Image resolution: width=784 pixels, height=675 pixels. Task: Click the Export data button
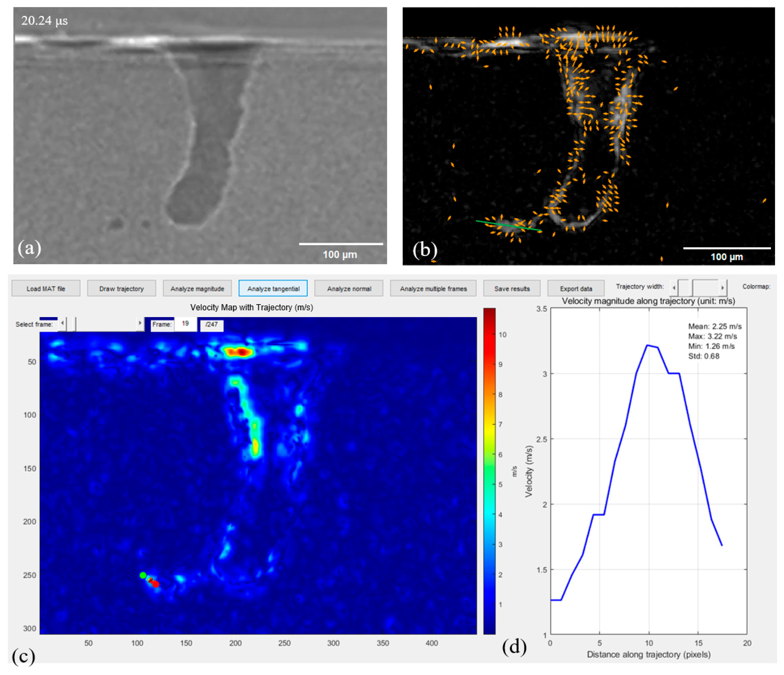576,289
